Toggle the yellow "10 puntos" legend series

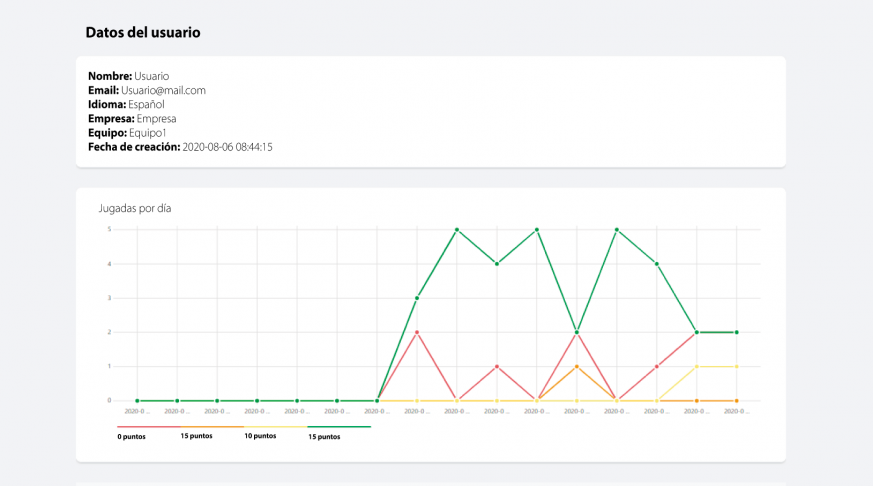[x=260, y=436]
